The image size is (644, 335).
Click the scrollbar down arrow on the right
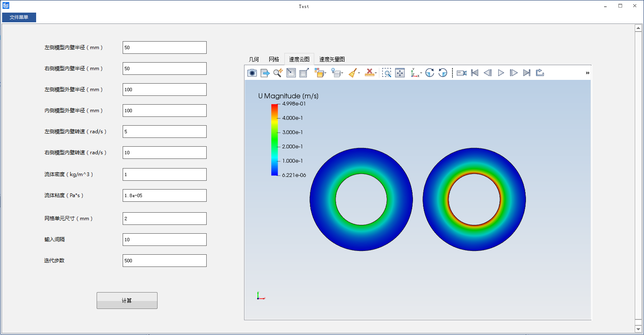pos(638,329)
